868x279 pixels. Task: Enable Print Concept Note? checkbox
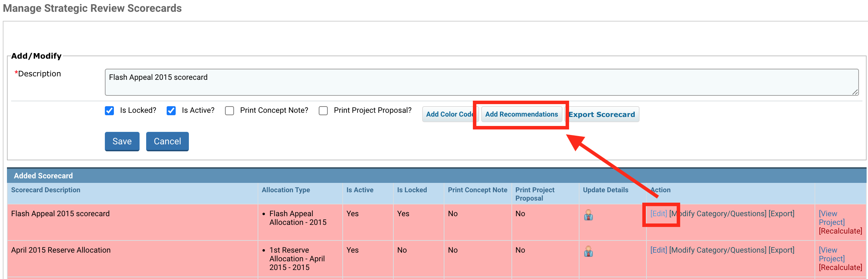click(229, 111)
